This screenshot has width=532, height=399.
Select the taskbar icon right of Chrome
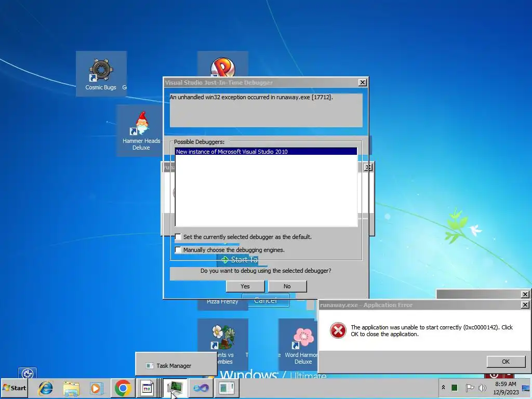coord(147,388)
